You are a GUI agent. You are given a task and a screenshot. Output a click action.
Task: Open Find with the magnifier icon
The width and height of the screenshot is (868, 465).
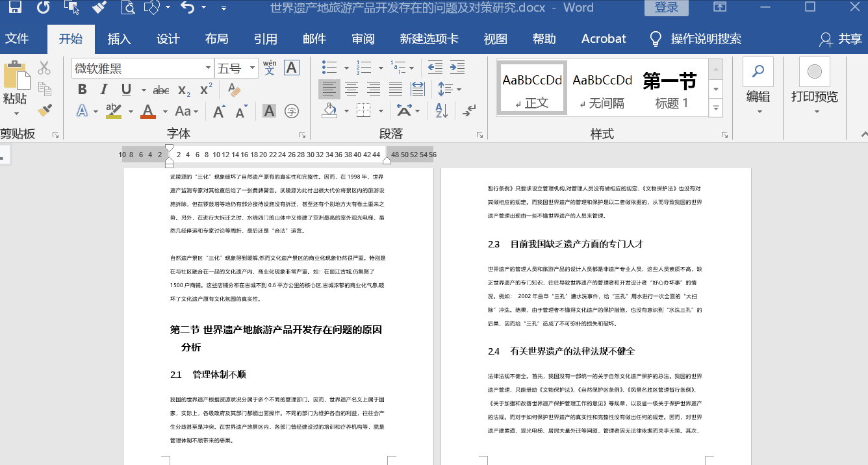tap(758, 70)
